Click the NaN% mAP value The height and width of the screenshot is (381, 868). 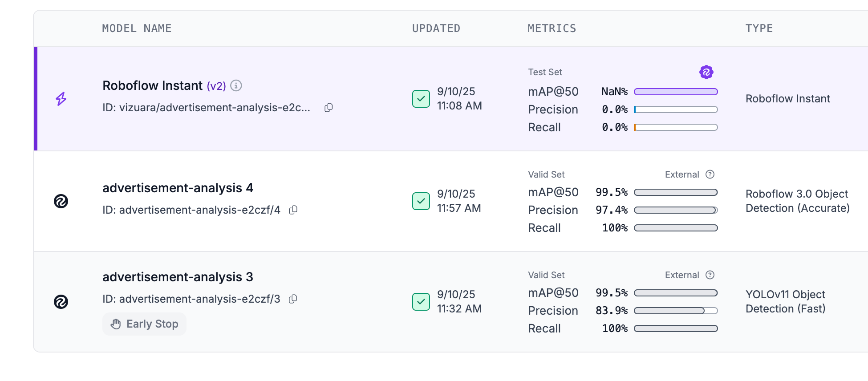point(614,92)
